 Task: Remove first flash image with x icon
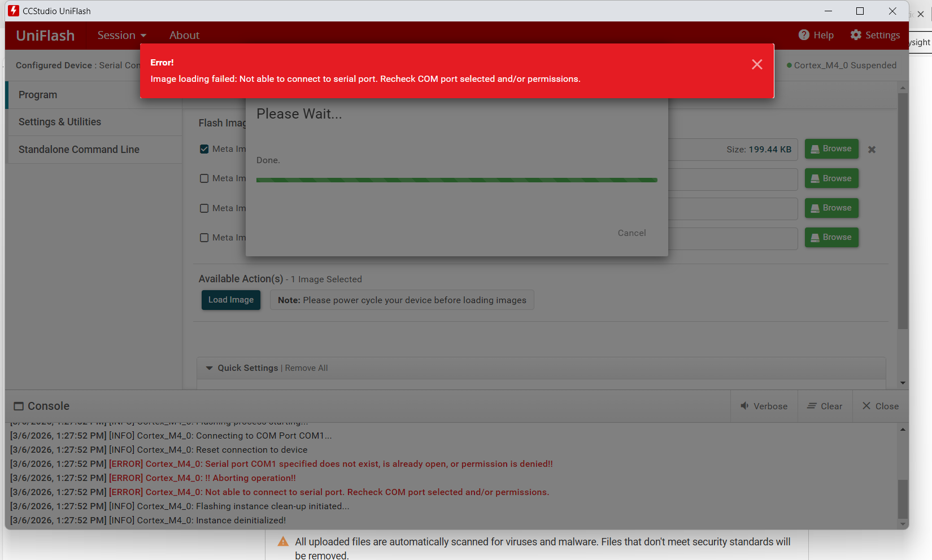point(872,150)
